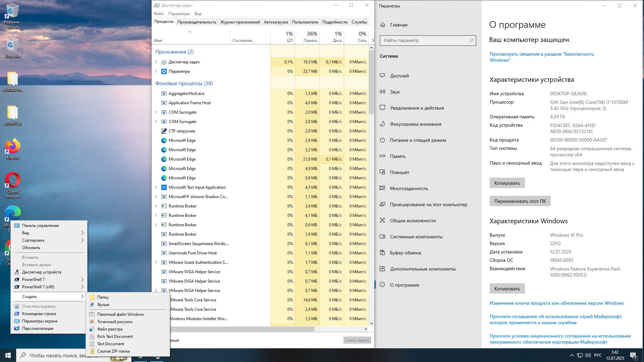Open Multitasking (Многозадачность) icon
The width and height of the screenshot is (644, 362).
point(382,188)
